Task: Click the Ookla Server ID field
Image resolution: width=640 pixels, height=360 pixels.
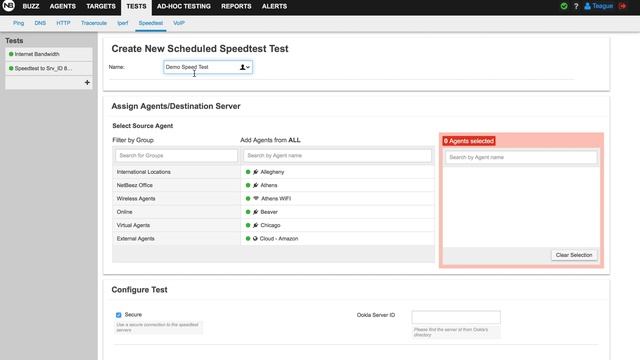Action: tap(456, 317)
